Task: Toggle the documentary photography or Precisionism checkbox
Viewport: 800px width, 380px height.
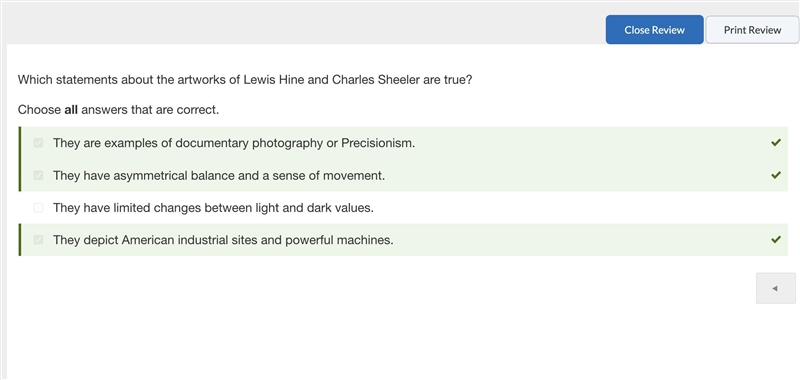Action: click(x=38, y=143)
